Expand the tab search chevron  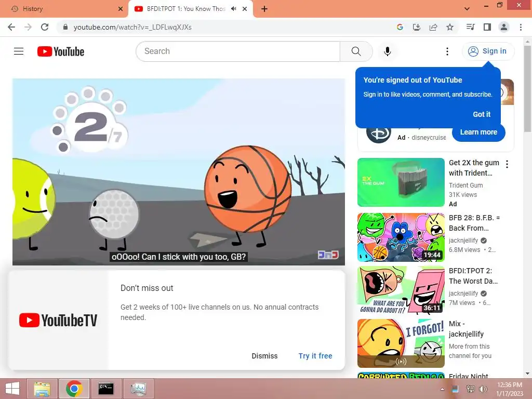pos(467,9)
